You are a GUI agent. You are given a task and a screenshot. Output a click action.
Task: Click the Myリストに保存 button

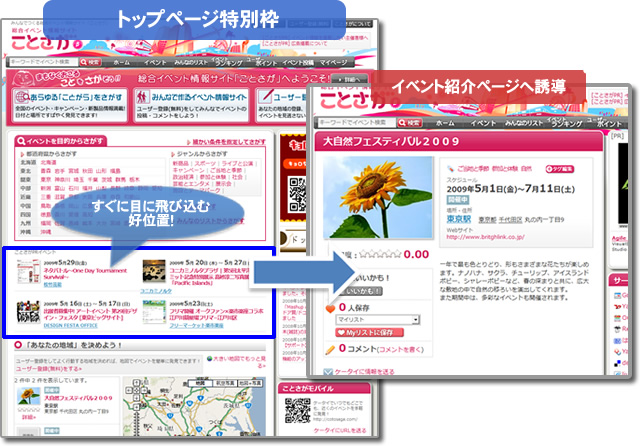tap(369, 333)
